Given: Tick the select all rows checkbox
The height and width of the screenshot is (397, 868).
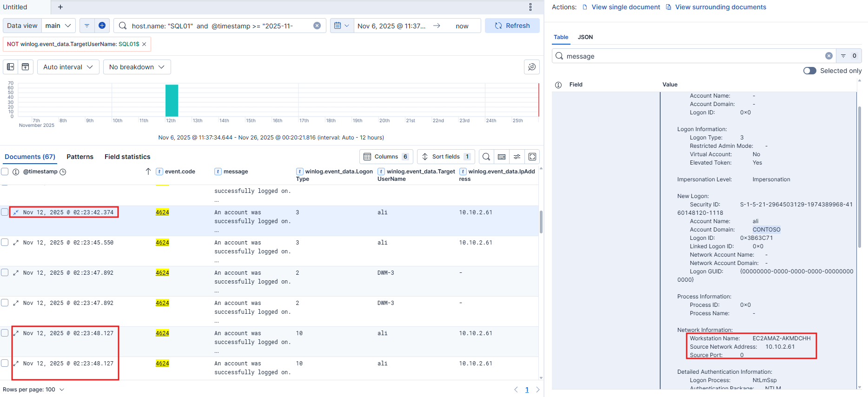Looking at the screenshot, I should (x=5, y=172).
